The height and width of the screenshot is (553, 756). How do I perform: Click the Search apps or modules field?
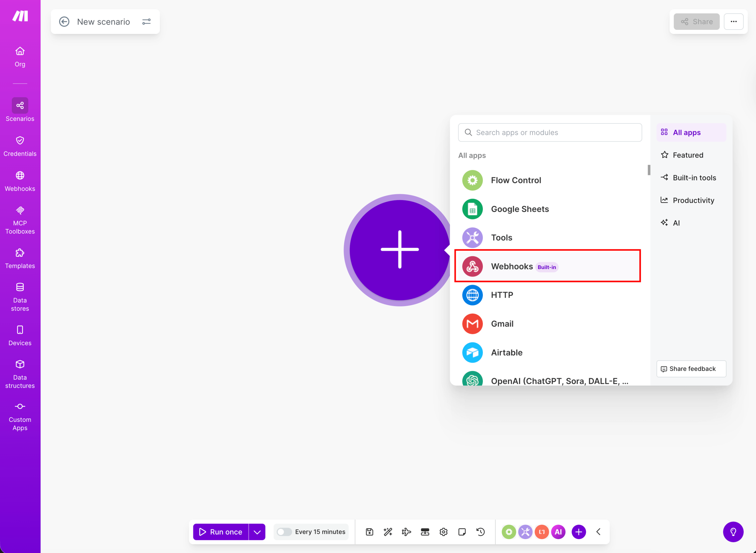pos(550,132)
